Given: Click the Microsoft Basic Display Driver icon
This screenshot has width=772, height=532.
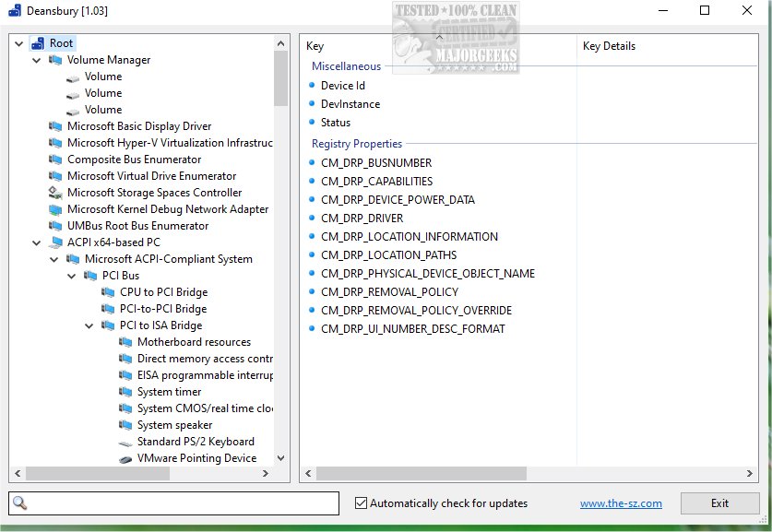Looking at the screenshot, I should coord(55,126).
